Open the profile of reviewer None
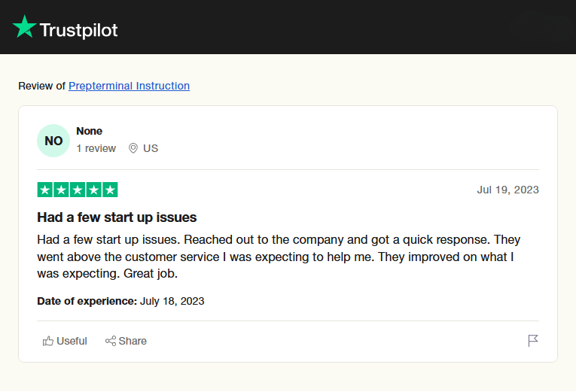The image size is (576, 392). coord(90,131)
